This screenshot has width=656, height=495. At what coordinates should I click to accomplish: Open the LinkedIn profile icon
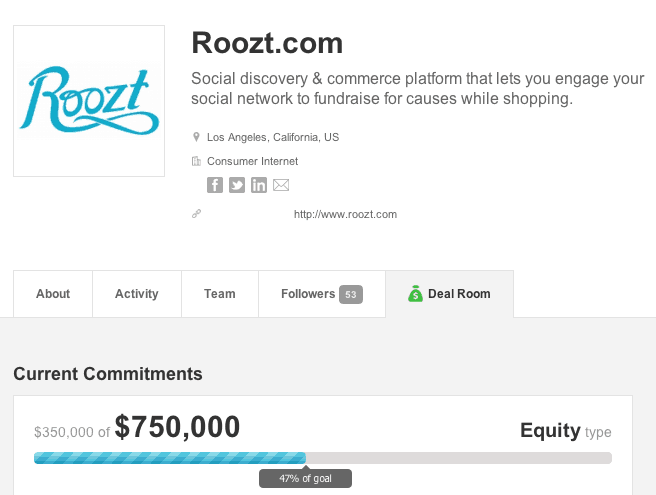[x=259, y=185]
